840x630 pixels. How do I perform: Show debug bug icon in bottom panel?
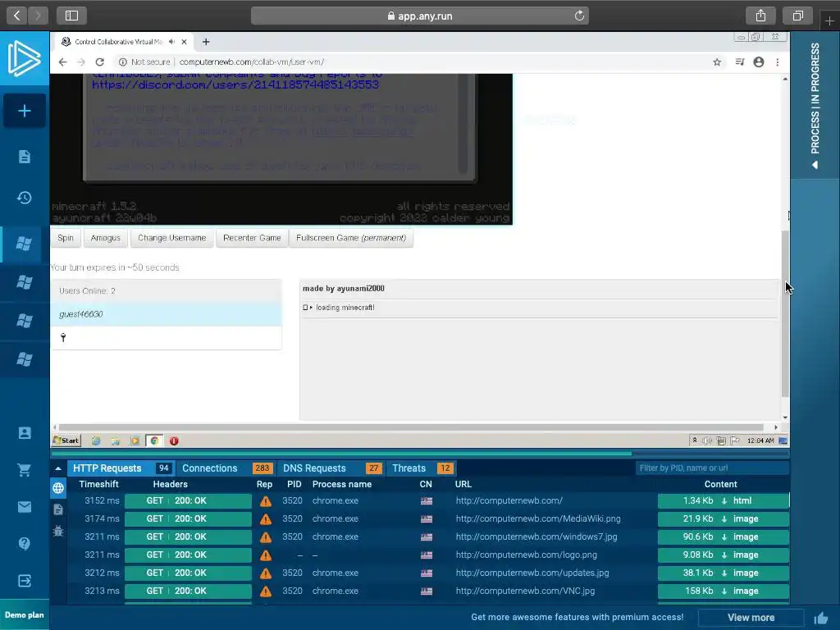58,531
